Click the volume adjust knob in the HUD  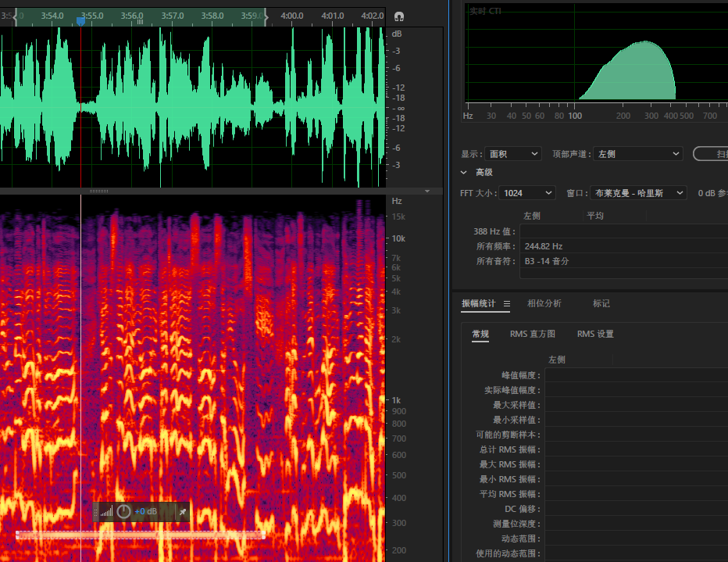pyautogui.click(x=124, y=512)
